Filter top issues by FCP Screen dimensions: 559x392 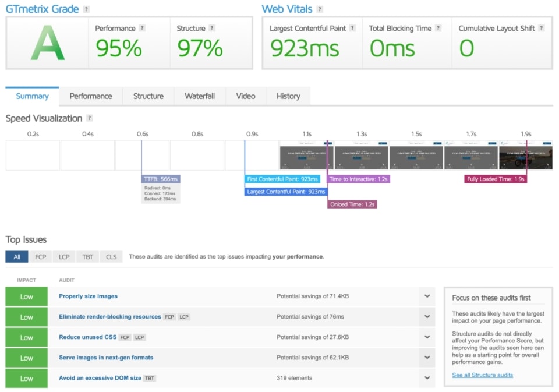pyautogui.click(x=40, y=257)
